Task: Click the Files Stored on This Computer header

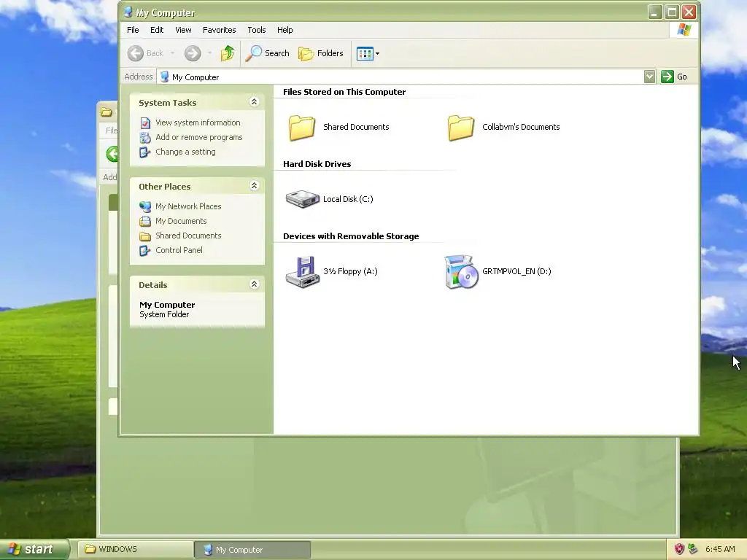Action: (x=344, y=92)
